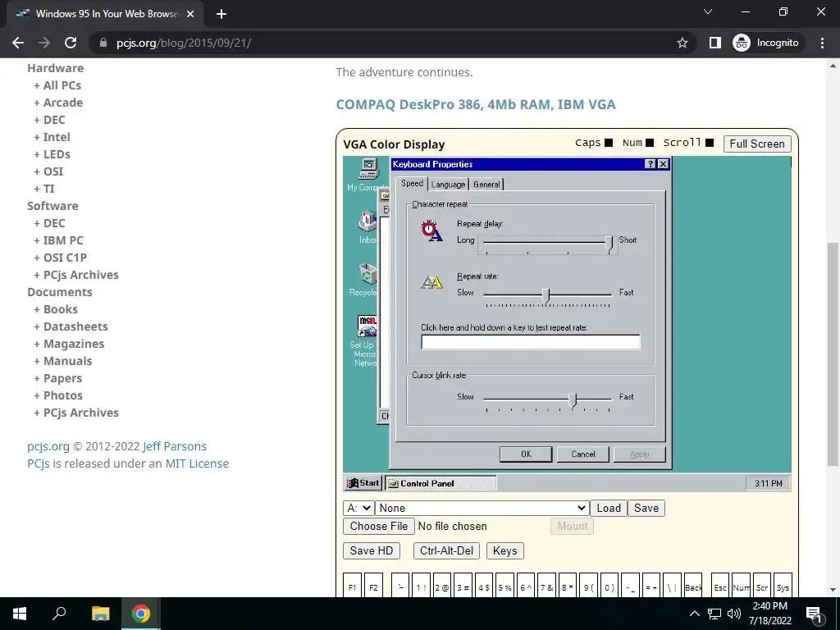The image size is (840, 630).
Task: Open the drive A: dropdown
Action: click(358, 508)
